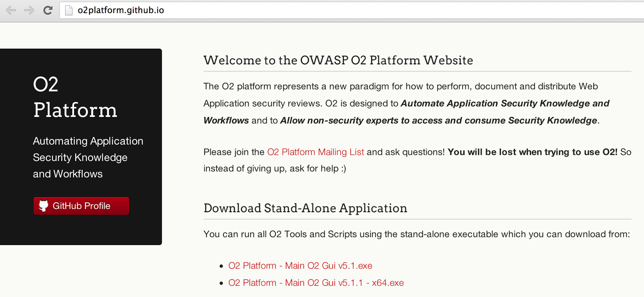The image size is (644, 297).
Task: Open the O2 Platform Mailing List link
Action: coord(315,152)
